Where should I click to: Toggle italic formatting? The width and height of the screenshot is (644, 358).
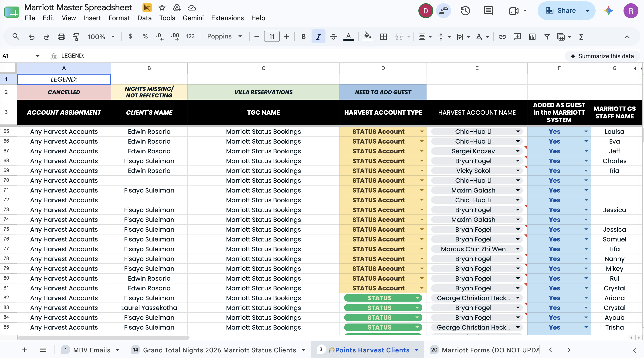318,37
